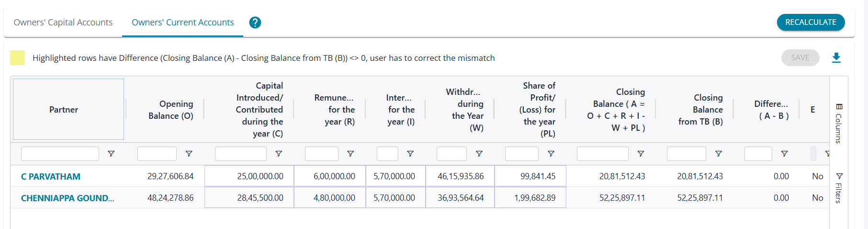Expand the Columns side panel
This screenshot has width=868, height=229.
tap(839, 123)
